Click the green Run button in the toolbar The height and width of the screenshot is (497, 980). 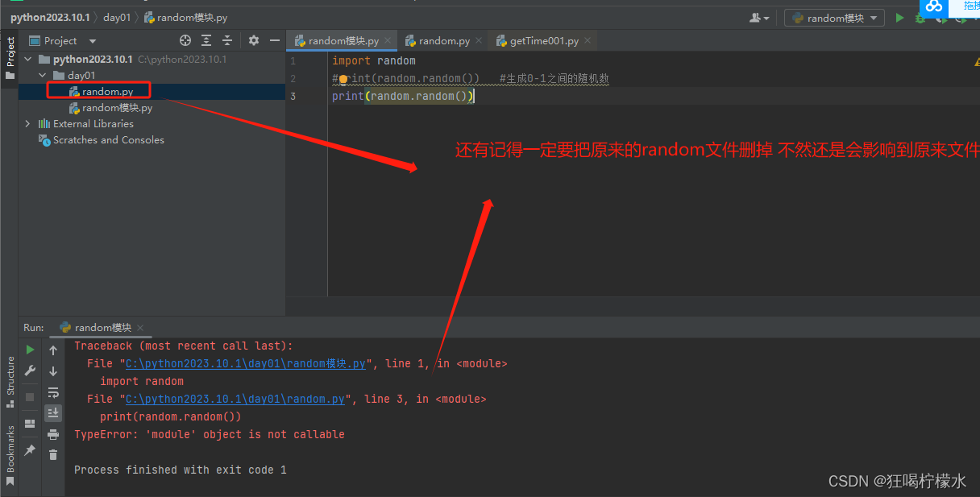pos(899,17)
